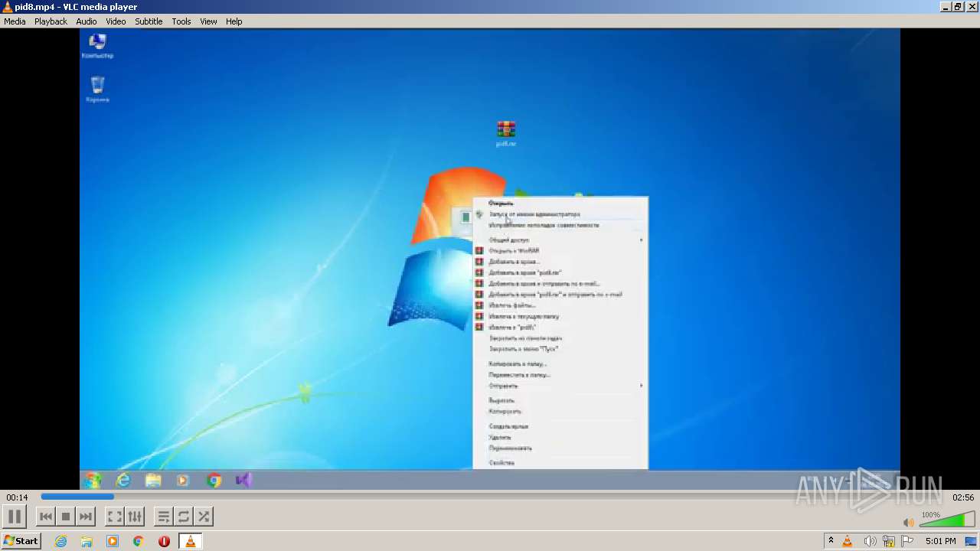Viewport: 980px width, 551px height.
Task: Open the Playback menu
Action: click(51, 21)
